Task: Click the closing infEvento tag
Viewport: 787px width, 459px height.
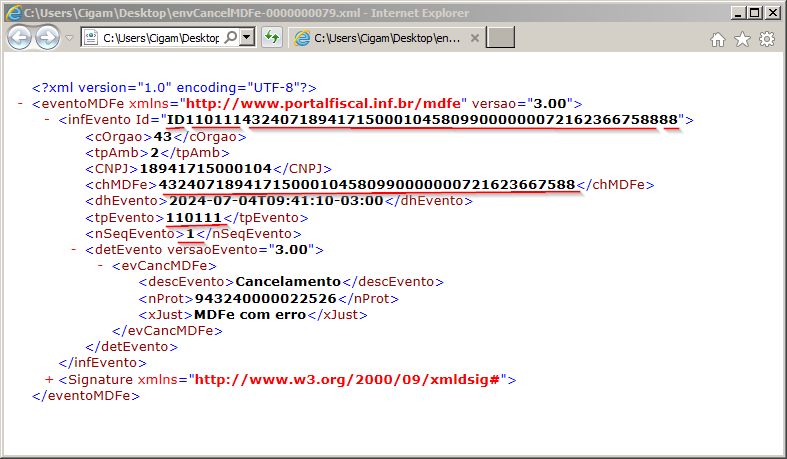Action: [102, 362]
